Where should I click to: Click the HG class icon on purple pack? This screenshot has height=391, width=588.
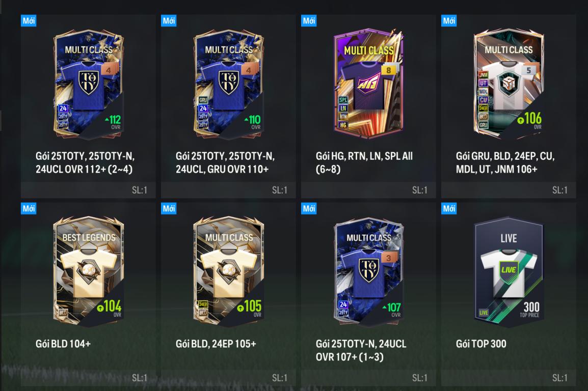(343, 125)
